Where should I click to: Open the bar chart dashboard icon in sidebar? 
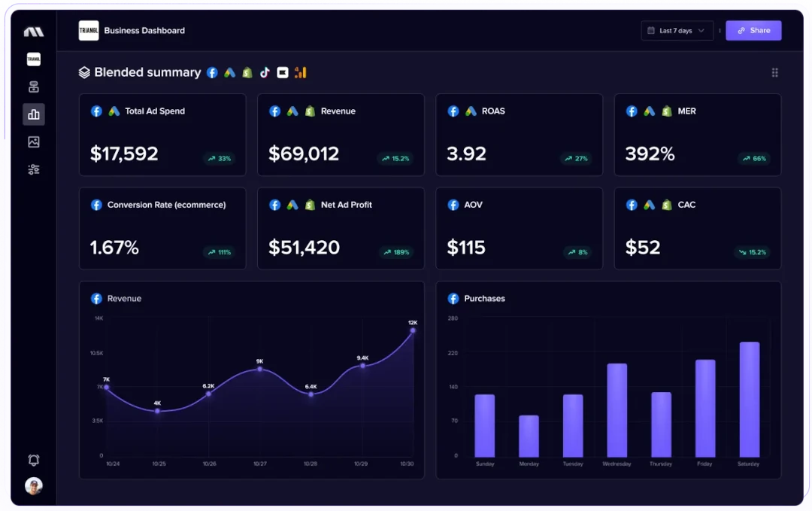(34, 114)
